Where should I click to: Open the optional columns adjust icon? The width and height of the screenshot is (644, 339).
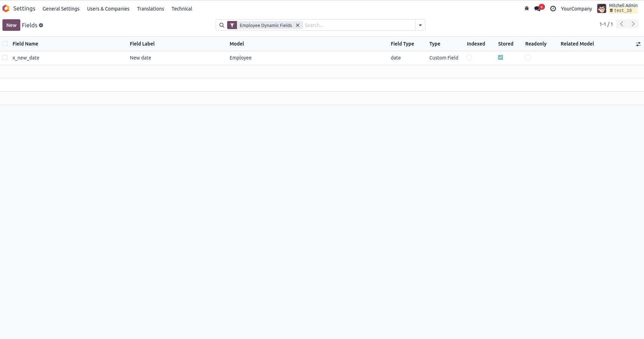point(638,44)
